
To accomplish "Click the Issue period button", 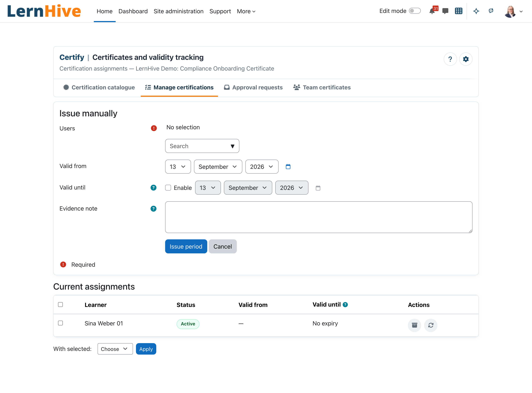I will click(x=186, y=246).
